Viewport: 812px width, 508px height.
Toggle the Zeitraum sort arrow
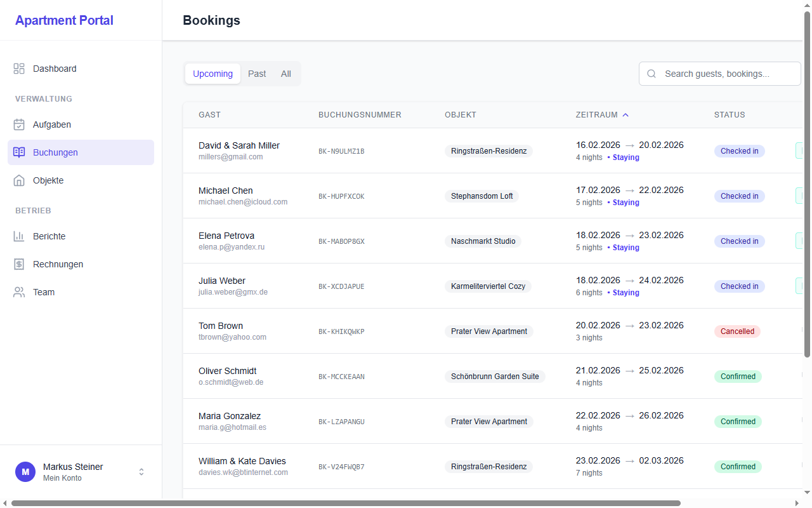[x=625, y=115]
